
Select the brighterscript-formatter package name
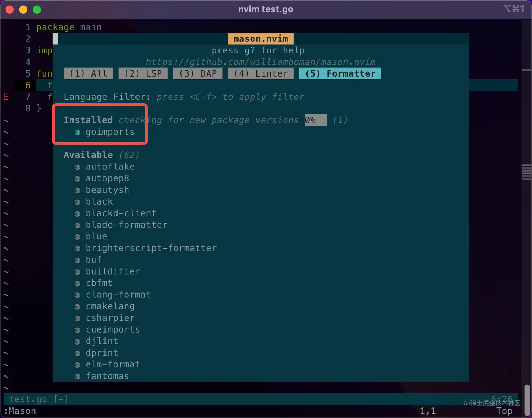click(x=151, y=248)
